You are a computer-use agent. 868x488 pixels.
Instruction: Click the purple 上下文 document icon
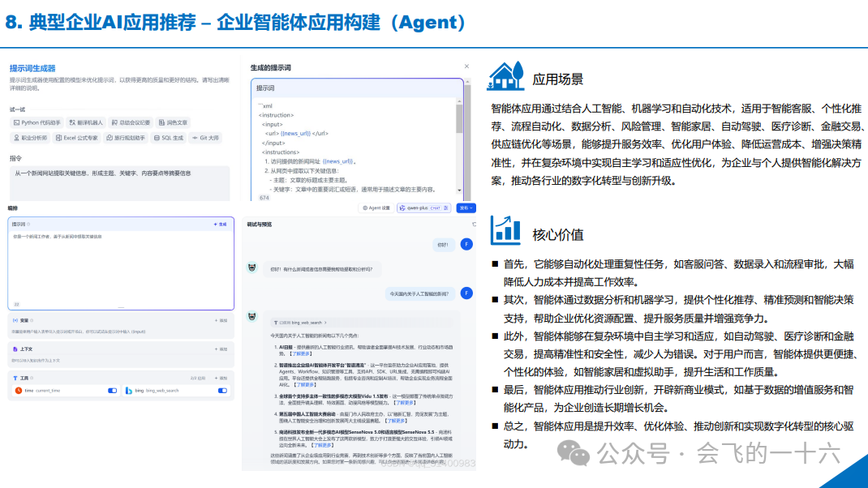(x=15, y=349)
